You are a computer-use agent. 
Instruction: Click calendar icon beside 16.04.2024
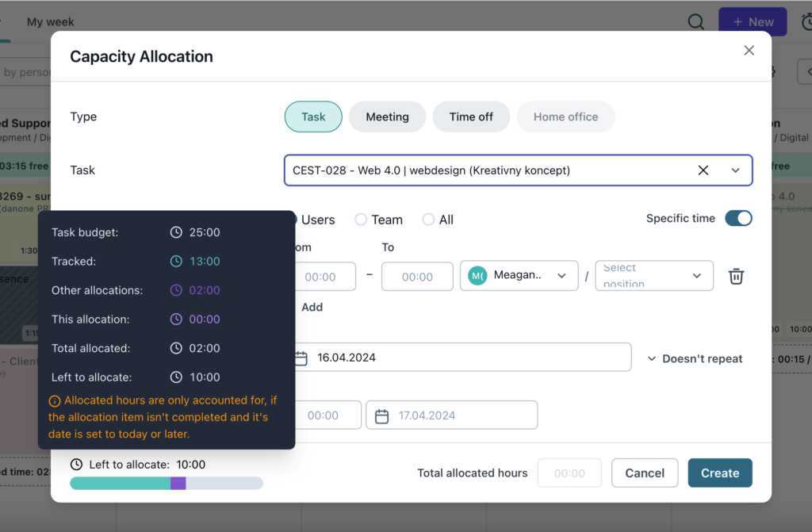301,358
